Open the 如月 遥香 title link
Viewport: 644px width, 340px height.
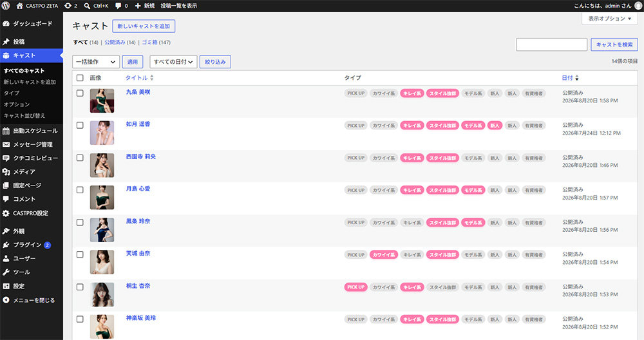point(138,124)
